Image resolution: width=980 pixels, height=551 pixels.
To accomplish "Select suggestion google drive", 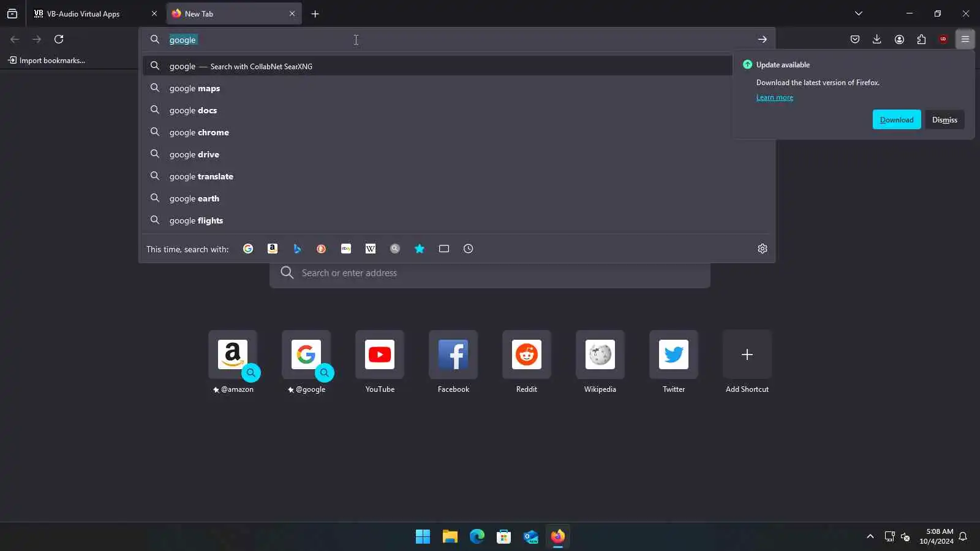I will pyautogui.click(x=457, y=154).
